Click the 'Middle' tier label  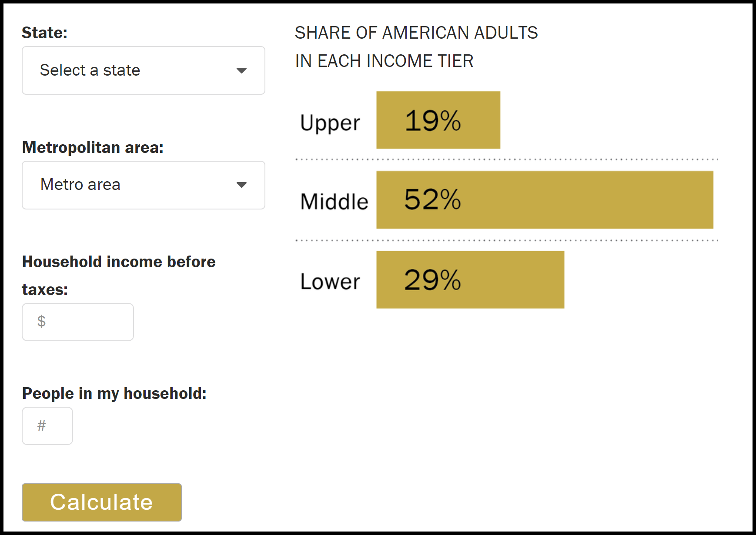coord(333,201)
